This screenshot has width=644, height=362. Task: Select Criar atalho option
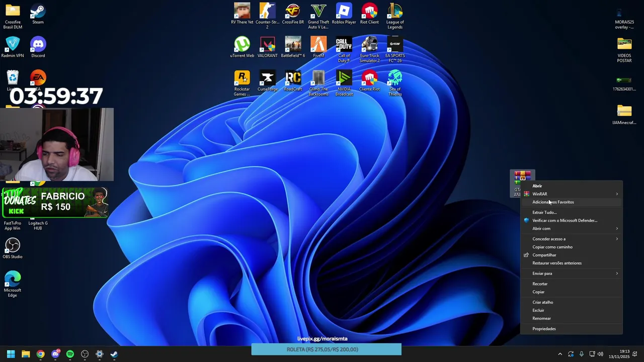click(x=572, y=303)
